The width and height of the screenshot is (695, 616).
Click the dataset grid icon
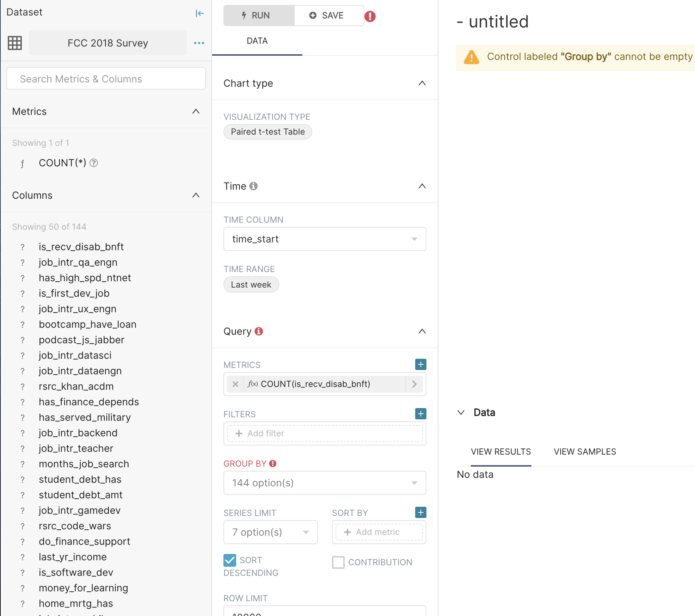click(x=14, y=43)
